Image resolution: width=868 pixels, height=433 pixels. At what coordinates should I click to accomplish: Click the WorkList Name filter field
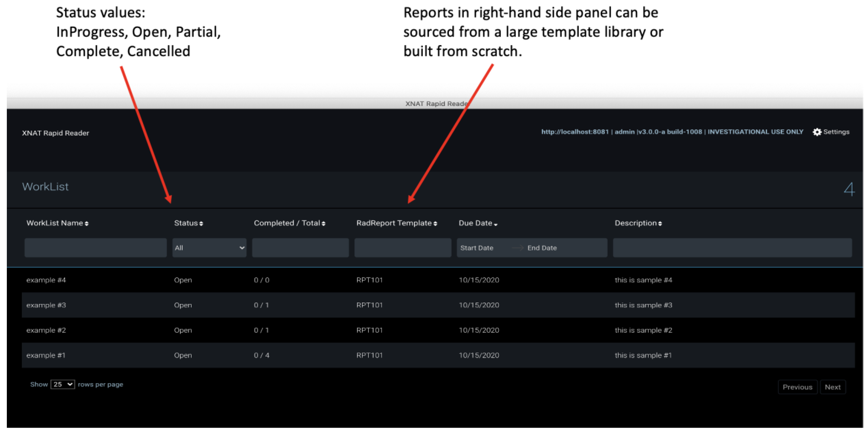coord(95,248)
